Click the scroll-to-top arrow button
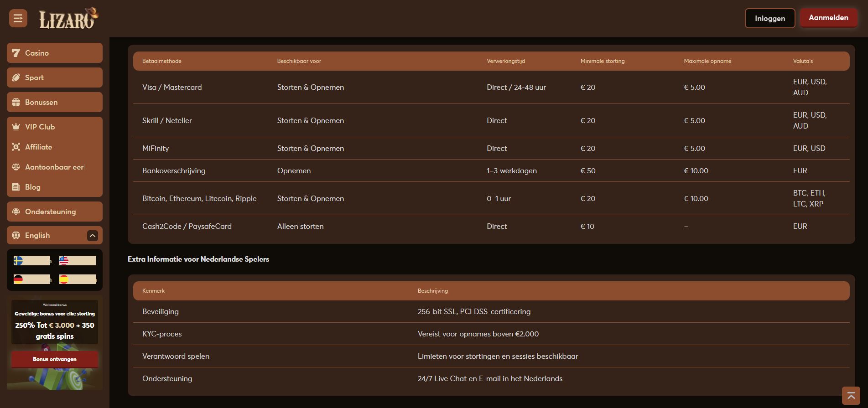868x408 pixels. (851, 396)
